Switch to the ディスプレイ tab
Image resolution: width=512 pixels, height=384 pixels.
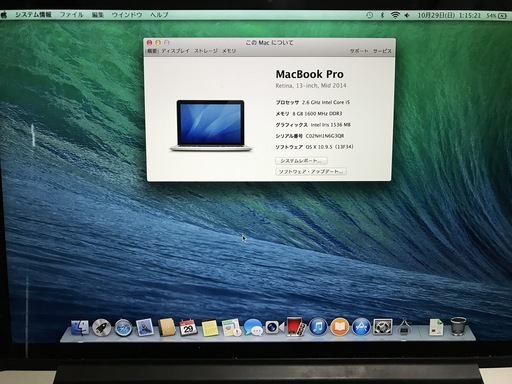pyautogui.click(x=175, y=51)
